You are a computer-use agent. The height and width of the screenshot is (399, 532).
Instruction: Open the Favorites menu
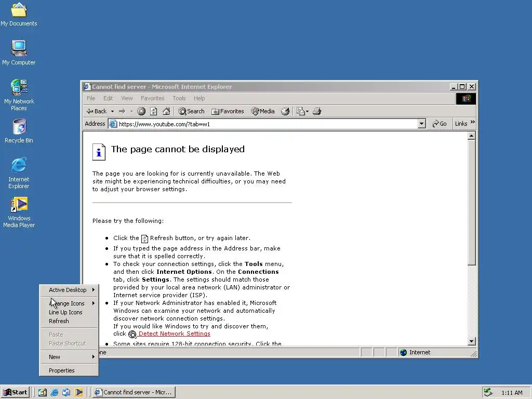click(152, 98)
